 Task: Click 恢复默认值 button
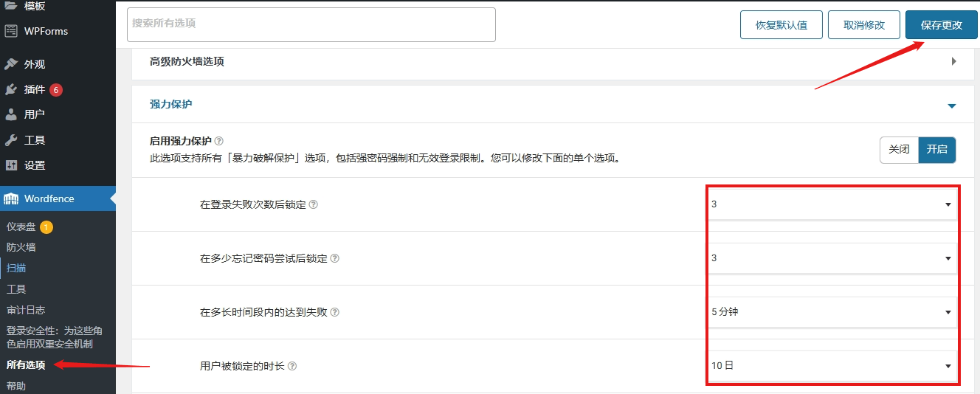[781, 25]
